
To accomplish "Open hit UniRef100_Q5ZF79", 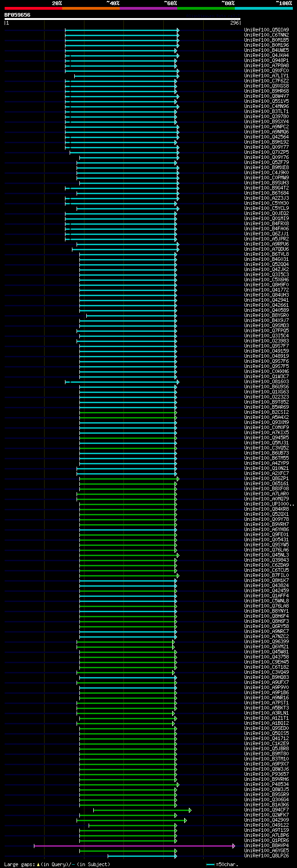I will pos(266,163).
